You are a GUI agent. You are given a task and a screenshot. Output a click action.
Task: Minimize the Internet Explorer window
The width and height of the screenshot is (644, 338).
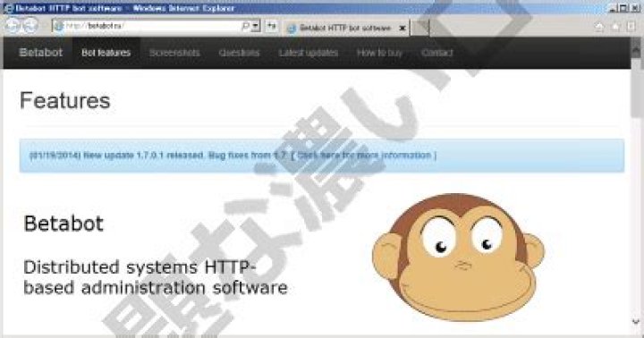pyautogui.click(x=613, y=8)
